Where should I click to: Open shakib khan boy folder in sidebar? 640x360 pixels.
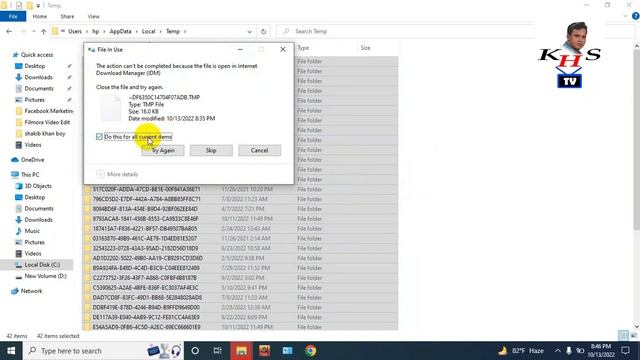44,134
